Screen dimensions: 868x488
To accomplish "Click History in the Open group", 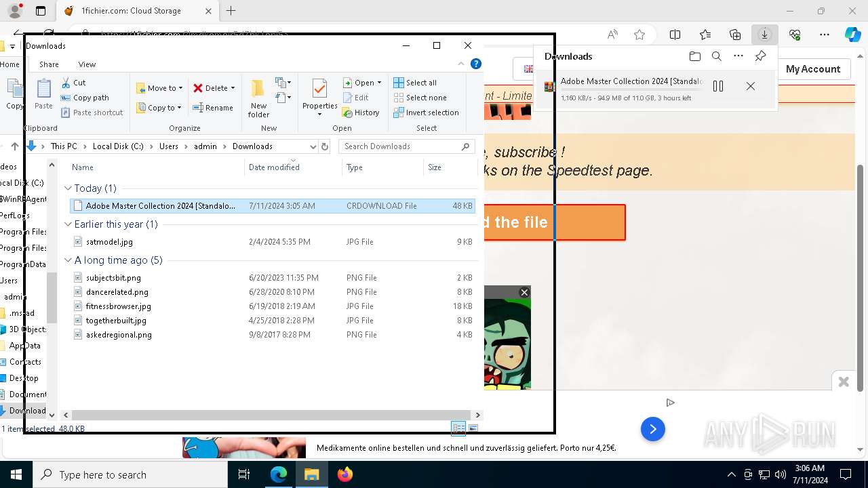I will tap(361, 113).
